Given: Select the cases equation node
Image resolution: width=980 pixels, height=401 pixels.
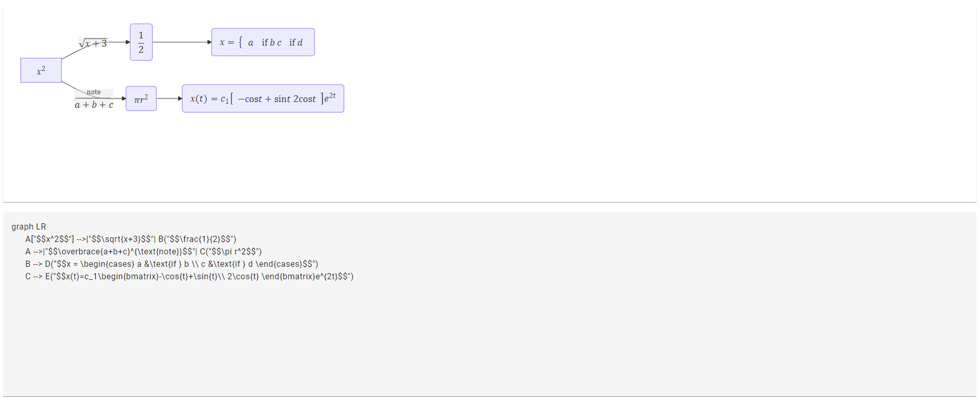Looking at the screenshot, I should [263, 42].
